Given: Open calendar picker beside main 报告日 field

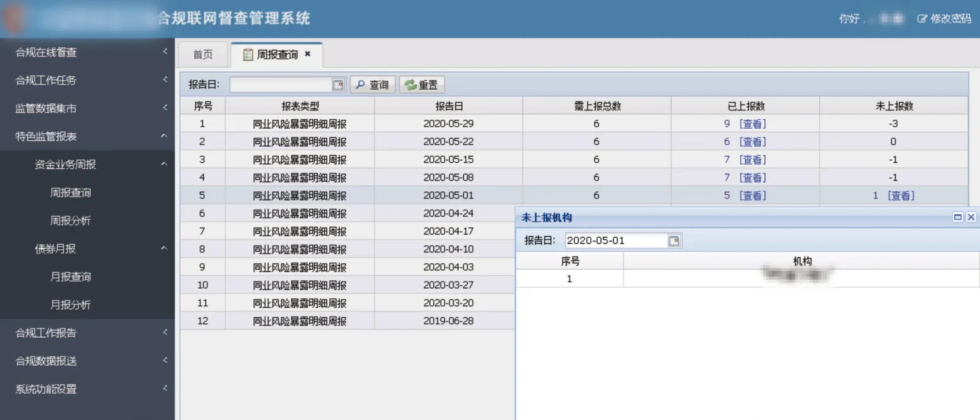Looking at the screenshot, I should click(338, 85).
